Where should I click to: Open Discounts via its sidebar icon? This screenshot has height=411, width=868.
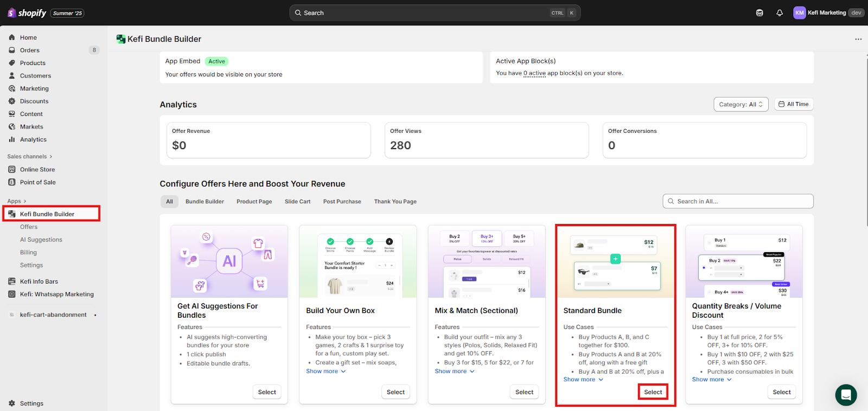12,101
